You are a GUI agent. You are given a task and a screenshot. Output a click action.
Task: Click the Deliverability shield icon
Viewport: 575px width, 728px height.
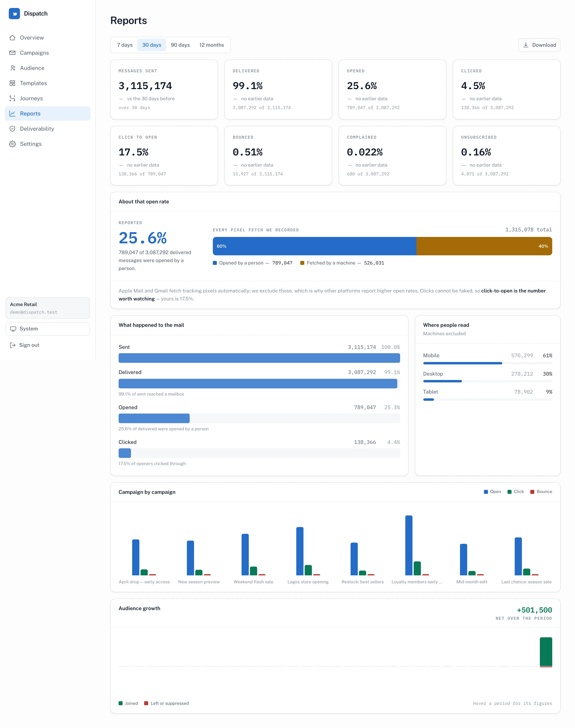(x=12, y=129)
